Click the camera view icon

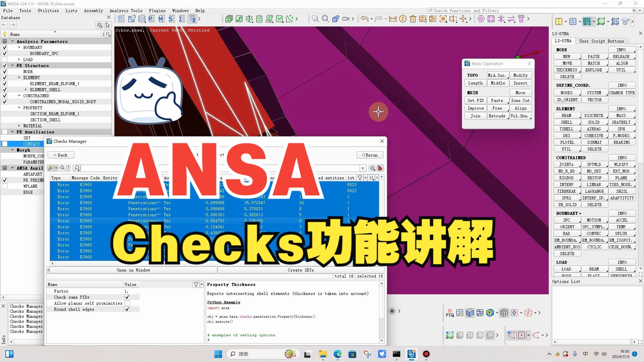(346, 19)
